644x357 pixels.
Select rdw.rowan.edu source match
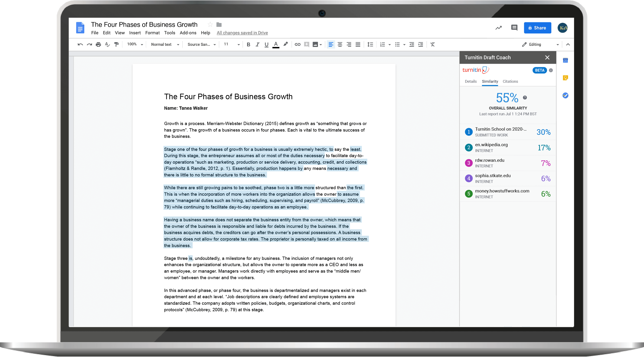coord(507,163)
